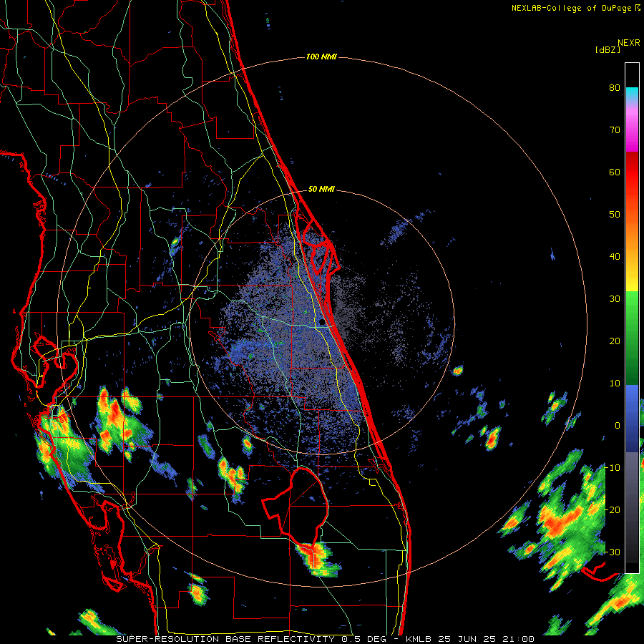Click the 20 value on the dBZ scale
This screenshot has width=644, height=644.
pyautogui.click(x=615, y=341)
